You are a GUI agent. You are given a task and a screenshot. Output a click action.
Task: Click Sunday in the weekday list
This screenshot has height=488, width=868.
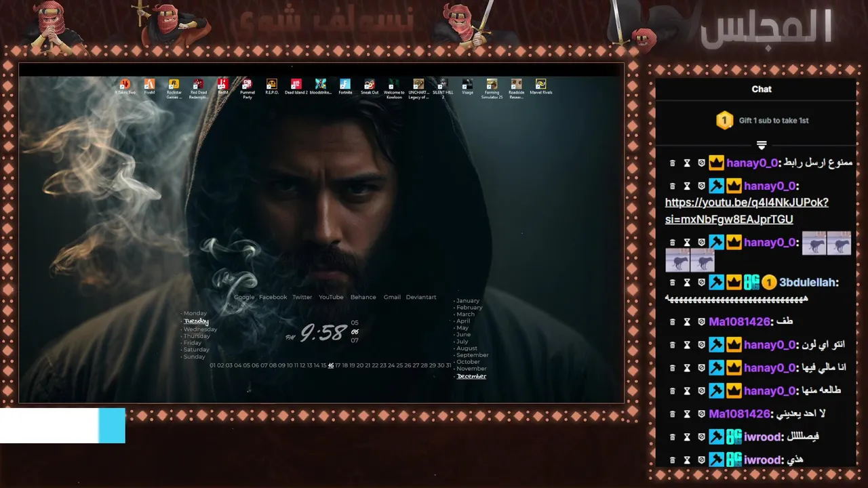194,357
